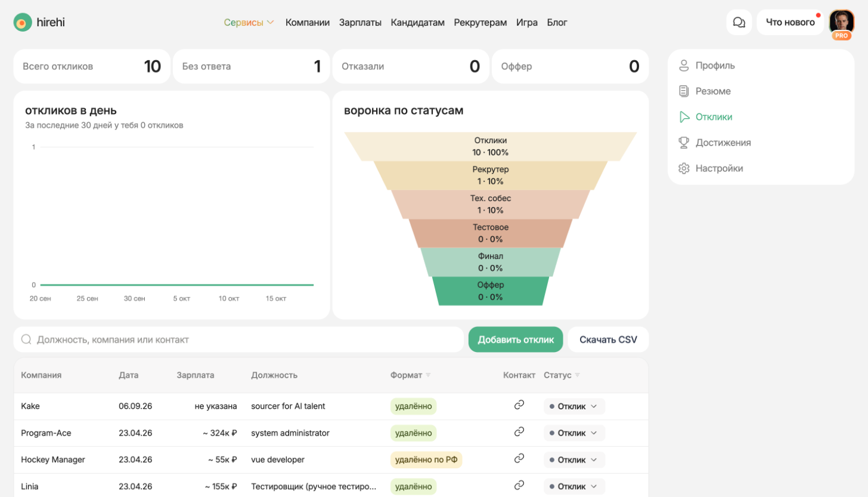Click the Рекрутер funnel segment
Screen dimensions: 868x497
pos(491,175)
